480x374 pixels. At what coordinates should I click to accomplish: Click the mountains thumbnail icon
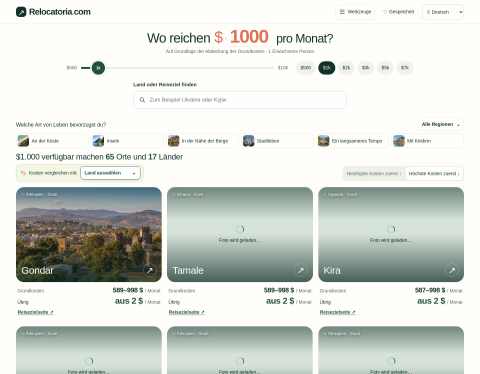[174, 141]
